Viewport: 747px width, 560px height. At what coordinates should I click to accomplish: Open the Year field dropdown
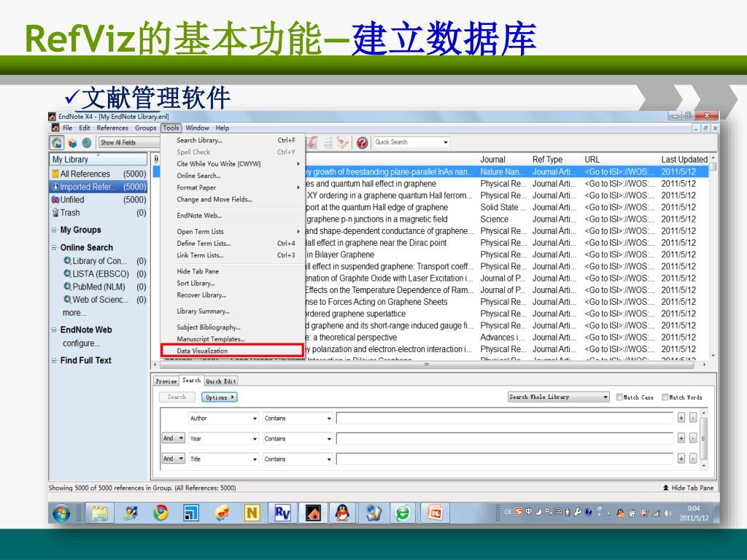pyautogui.click(x=223, y=438)
